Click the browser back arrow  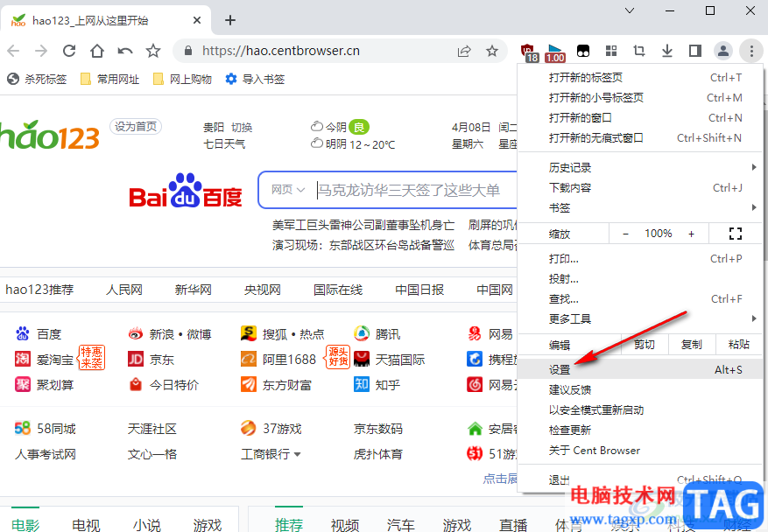13,51
